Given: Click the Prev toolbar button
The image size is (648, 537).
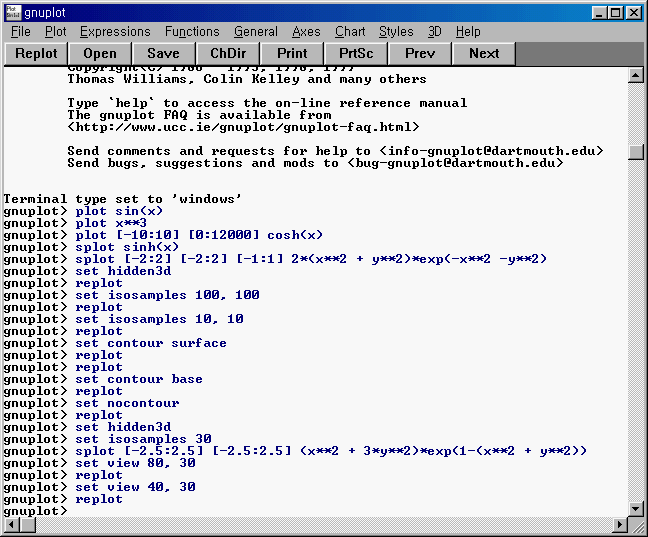Looking at the screenshot, I should (x=420, y=54).
